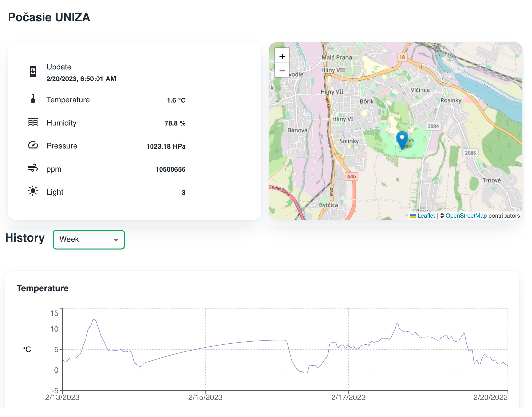Open the Leaflet attribution link
This screenshot has height=417, width=532.
coord(426,216)
